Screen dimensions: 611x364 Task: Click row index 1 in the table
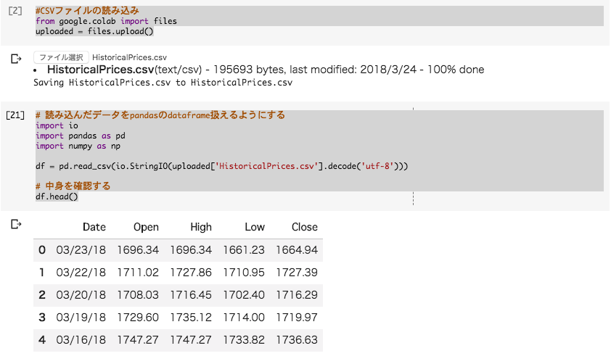click(x=42, y=273)
